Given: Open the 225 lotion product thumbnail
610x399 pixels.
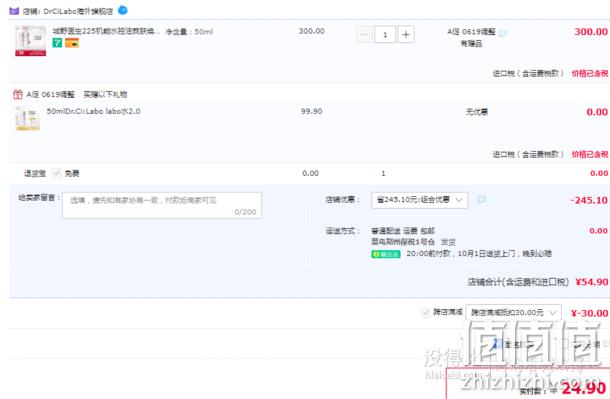Looking at the screenshot, I should pyautogui.click(x=30, y=40).
